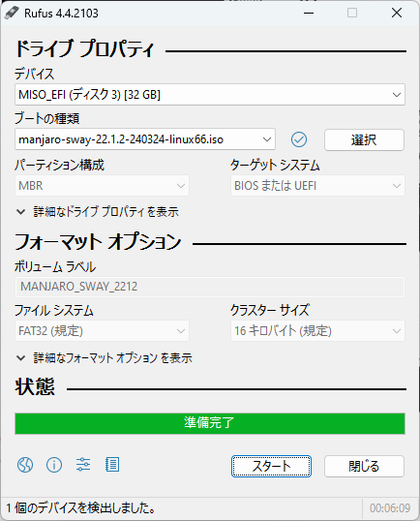Click the ファイル システム label
The width and height of the screenshot is (420, 521).
[x=54, y=310]
